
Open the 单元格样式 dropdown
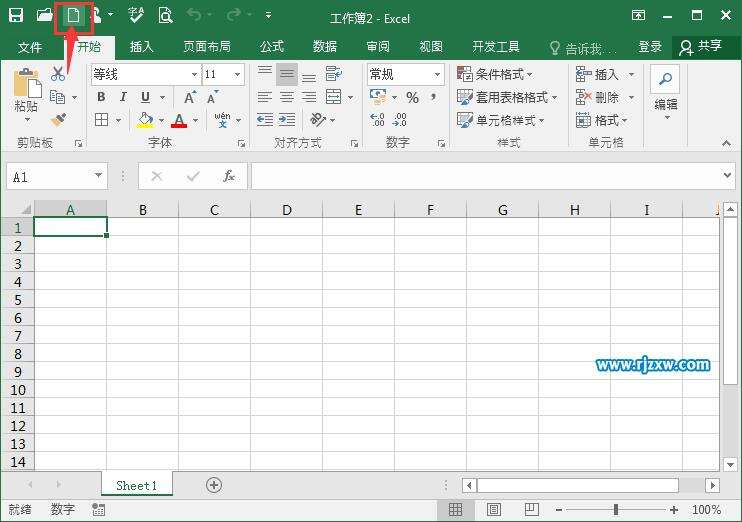[x=501, y=120]
